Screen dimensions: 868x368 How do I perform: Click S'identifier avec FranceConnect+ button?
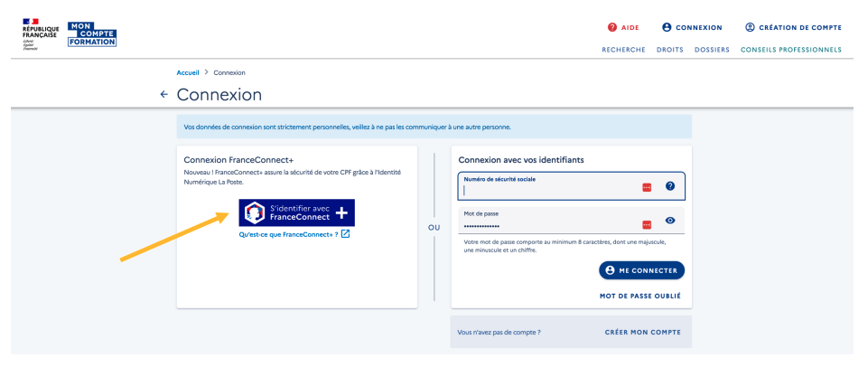(x=297, y=212)
